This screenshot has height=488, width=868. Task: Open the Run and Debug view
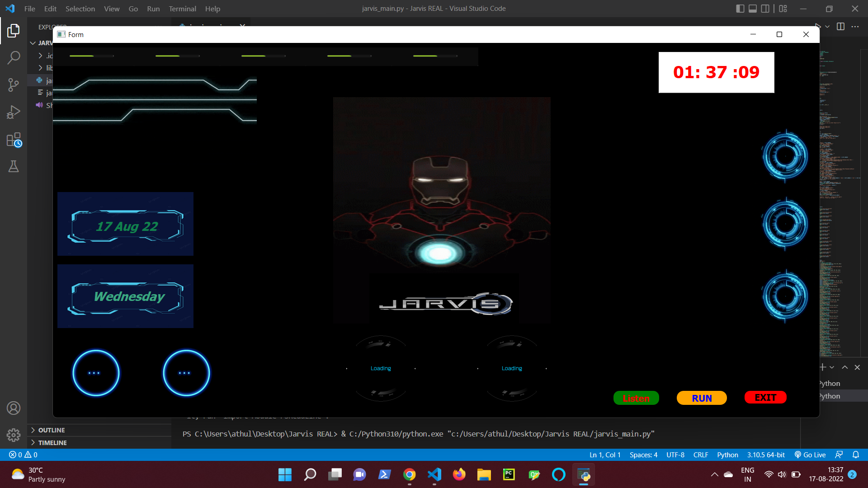(x=14, y=112)
